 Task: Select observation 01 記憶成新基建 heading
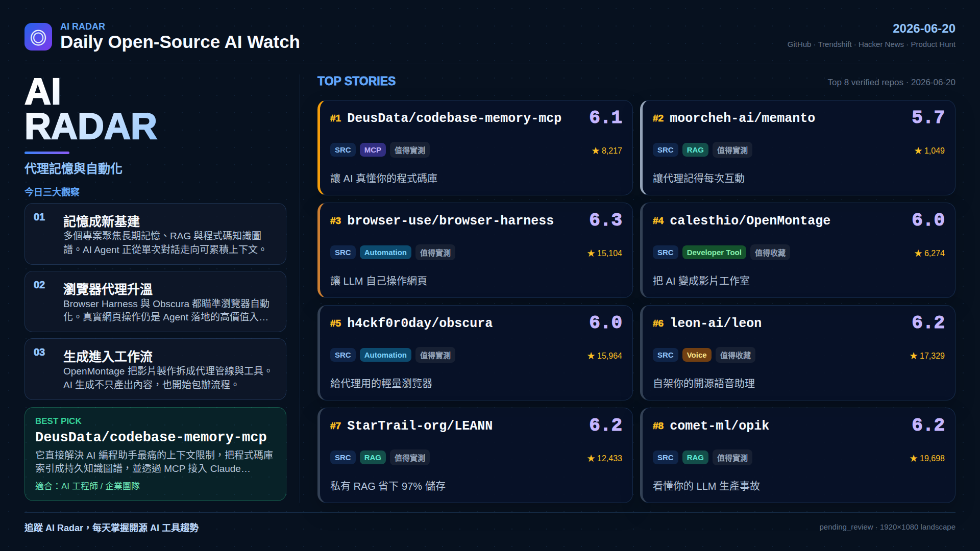click(102, 221)
